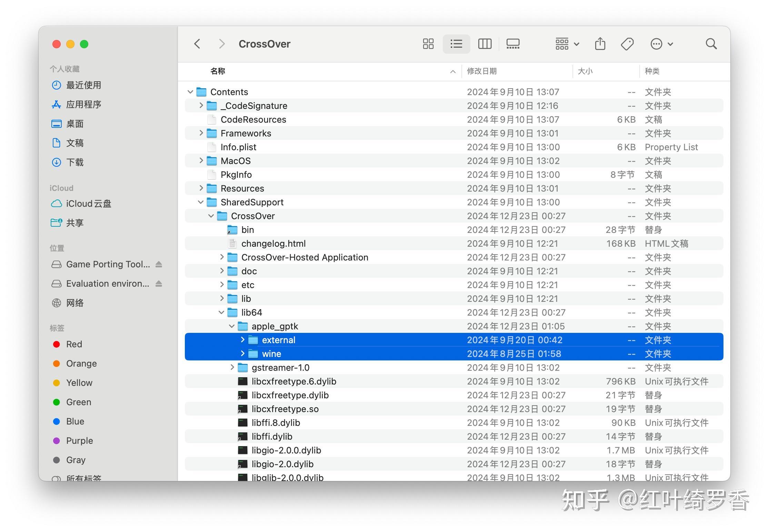Open the Tags popover
Image resolution: width=769 pixels, height=532 pixels.
(x=627, y=44)
